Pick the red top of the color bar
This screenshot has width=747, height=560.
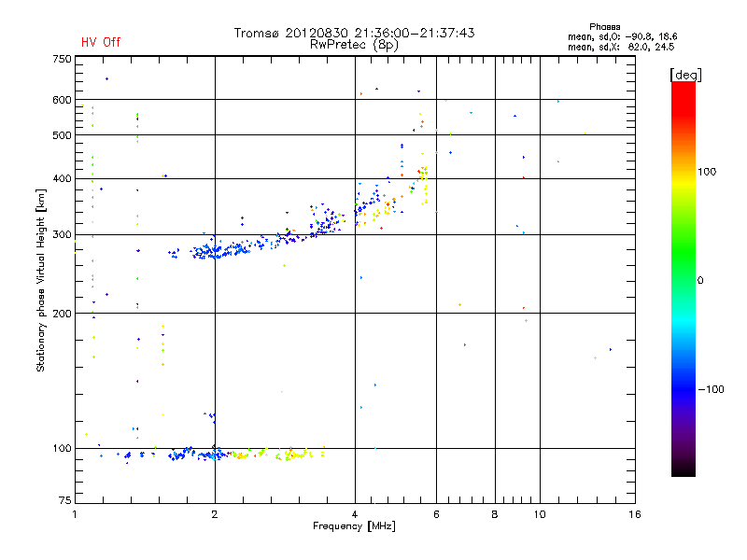pyautogui.click(x=683, y=87)
